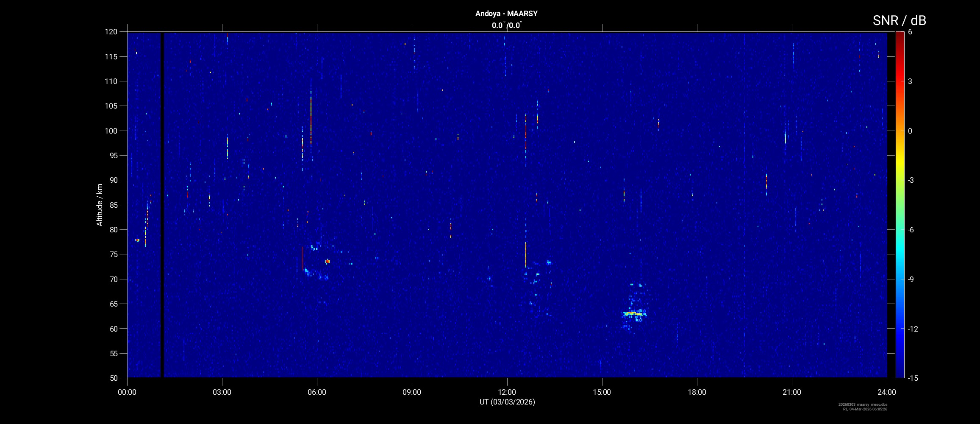Image resolution: width=980 pixels, height=424 pixels.
Task: Click the 20260303_maarsy_meso.dbs filename text
Action: click(863, 404)
